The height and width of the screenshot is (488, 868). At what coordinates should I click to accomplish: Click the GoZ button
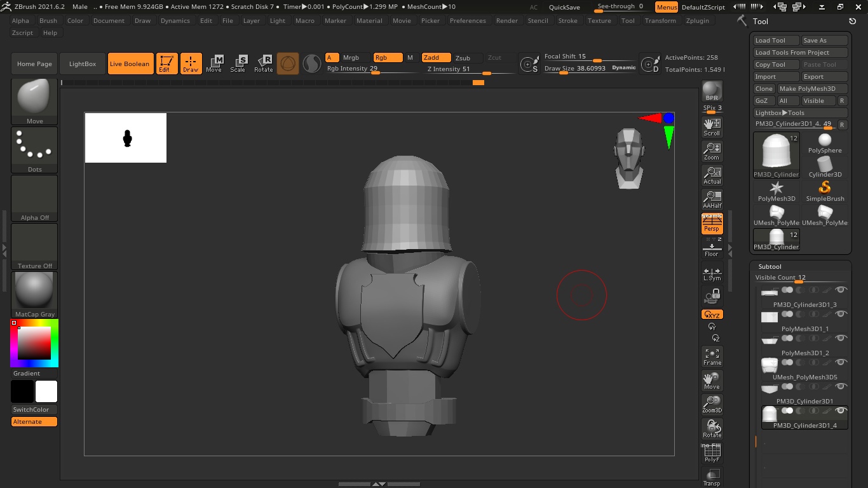[764, 100]
